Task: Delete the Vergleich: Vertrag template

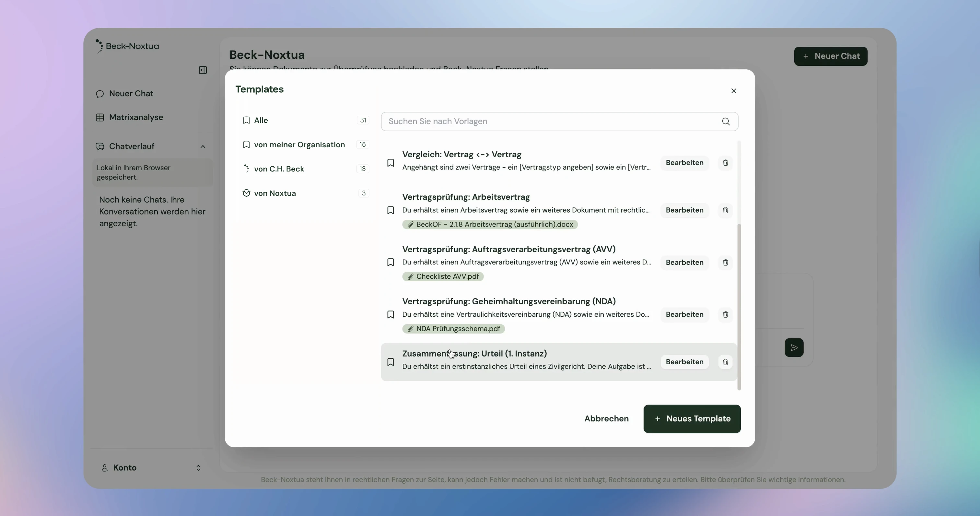Action: click(726, 163)
